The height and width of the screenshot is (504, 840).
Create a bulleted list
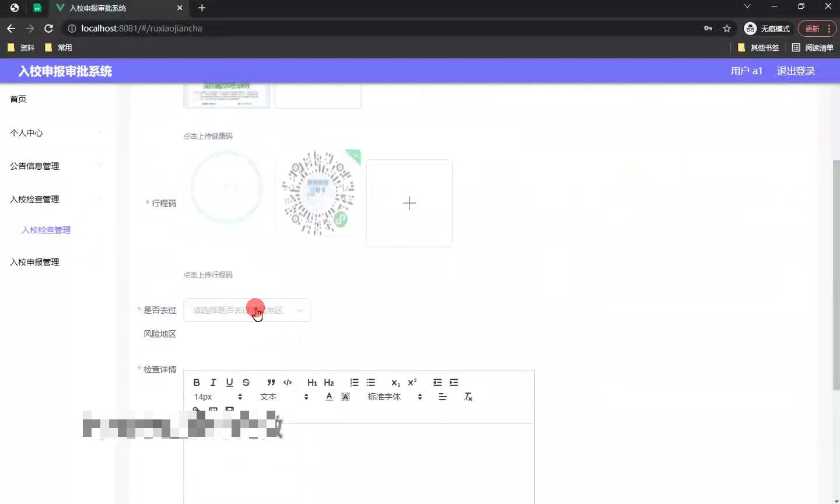click(370, 383)
